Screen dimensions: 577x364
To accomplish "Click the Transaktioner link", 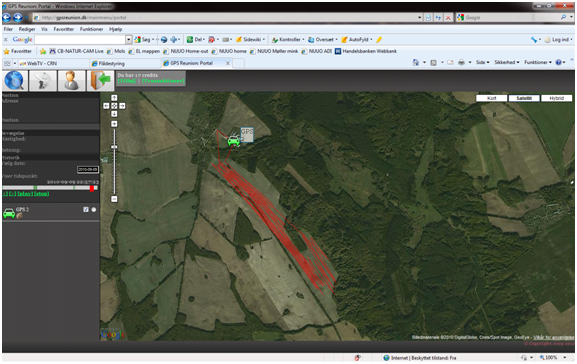I will pyautogui.click(x=163, y=81).
